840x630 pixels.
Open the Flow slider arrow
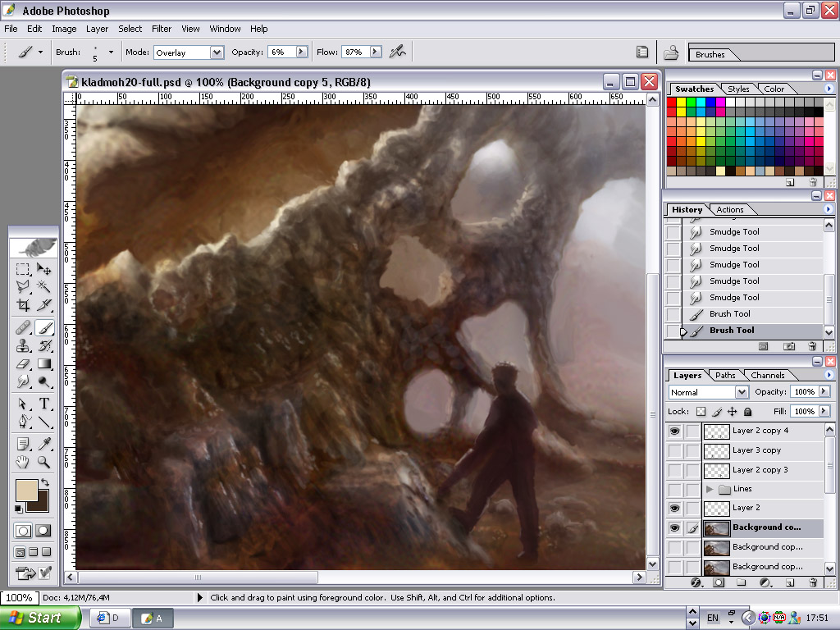click(376, 52)
